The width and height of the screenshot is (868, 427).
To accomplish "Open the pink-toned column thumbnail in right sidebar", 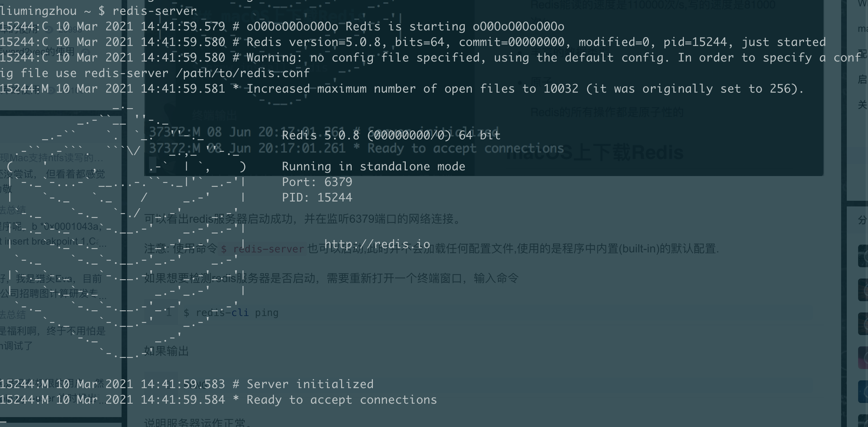I will [863, 358].
